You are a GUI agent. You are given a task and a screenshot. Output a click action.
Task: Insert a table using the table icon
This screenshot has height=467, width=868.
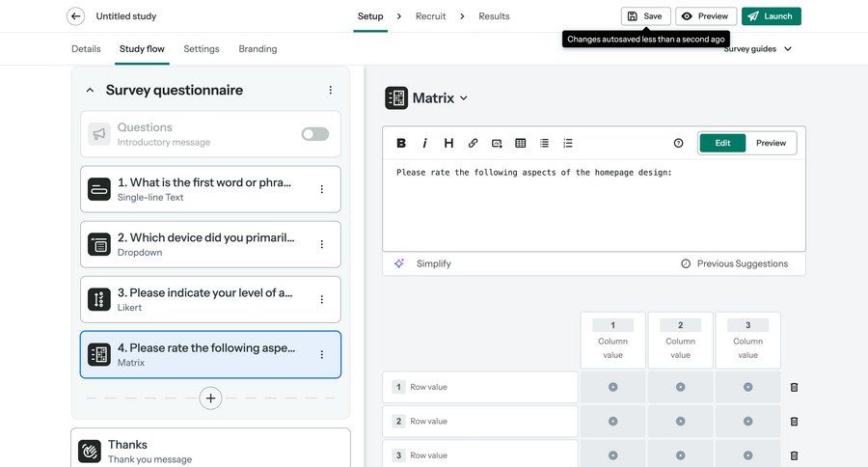(x=521, y=143)
